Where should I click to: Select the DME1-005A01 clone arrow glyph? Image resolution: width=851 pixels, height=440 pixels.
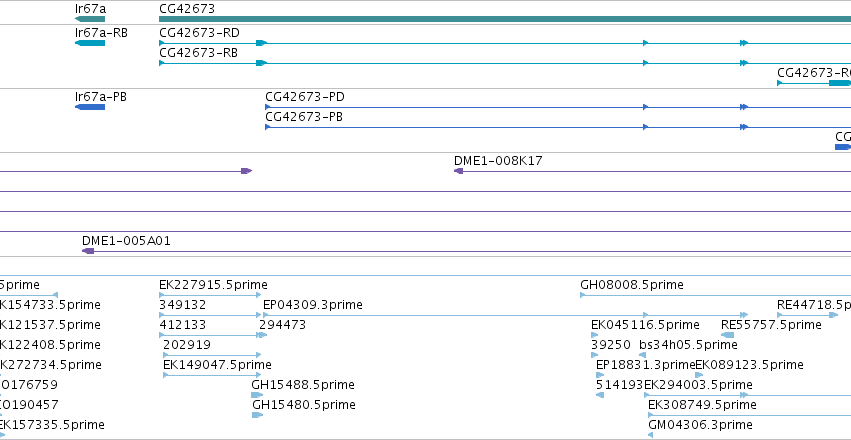[88, 251]
